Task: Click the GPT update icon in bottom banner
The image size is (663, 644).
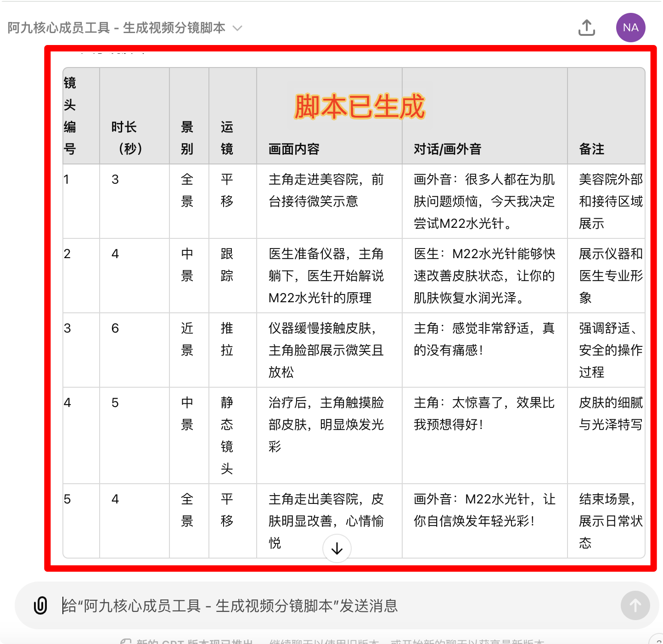Action: 125,640
